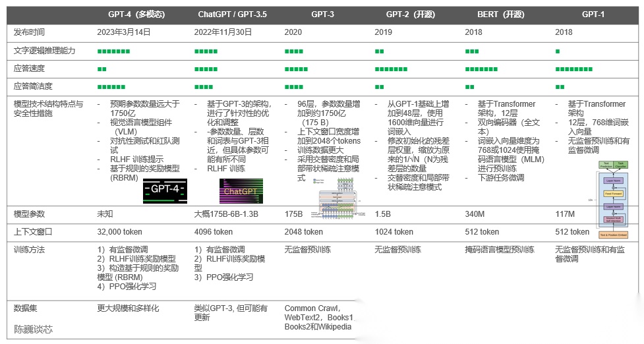Select the date 2023年3月14日

click(x=124, y=32)
